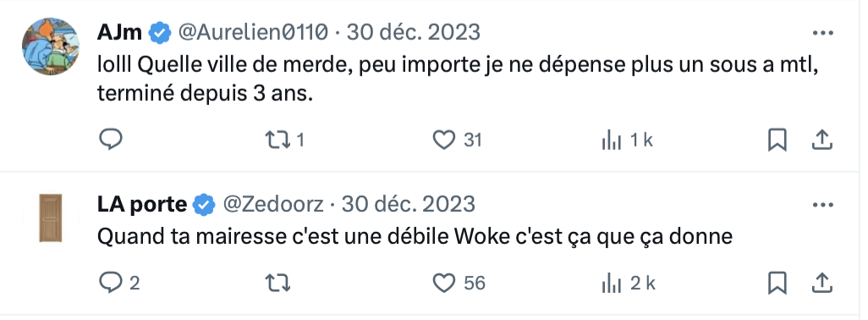This screenshot has height=320, width=868.
Task: Open AJm's profile avatar
Action: [x=51, y=47]
